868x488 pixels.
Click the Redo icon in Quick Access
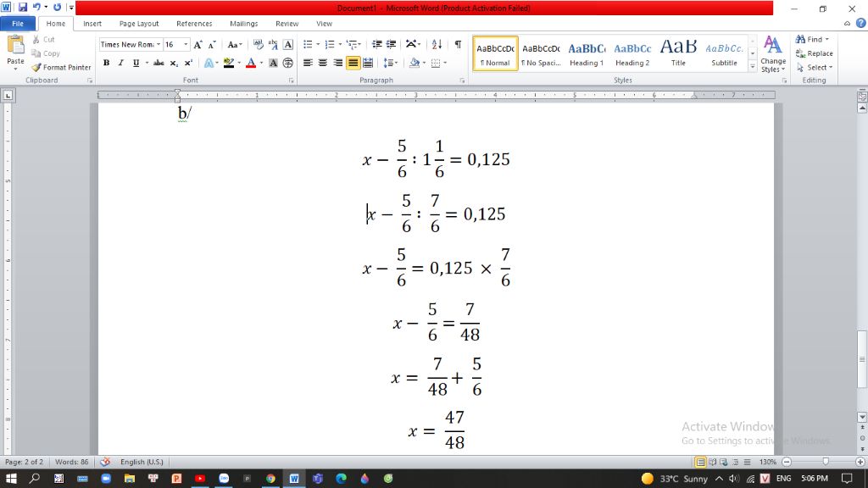(x=57, y=7)
